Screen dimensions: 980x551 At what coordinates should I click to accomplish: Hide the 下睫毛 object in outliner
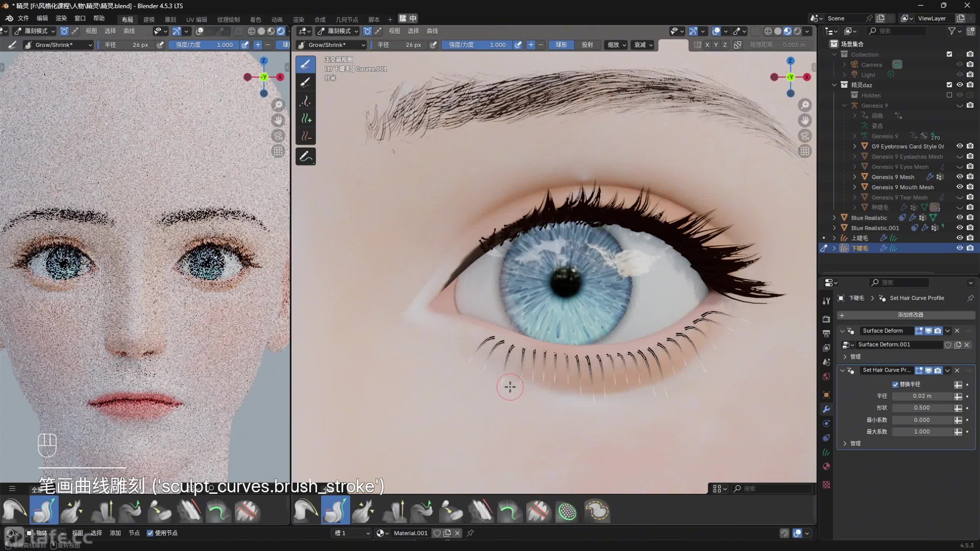(x=959, y=248)
